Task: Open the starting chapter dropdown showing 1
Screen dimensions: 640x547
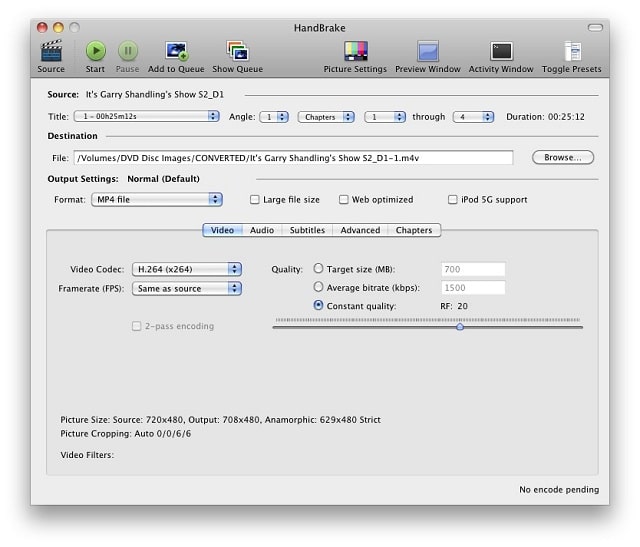Action: tap(385, 117)
